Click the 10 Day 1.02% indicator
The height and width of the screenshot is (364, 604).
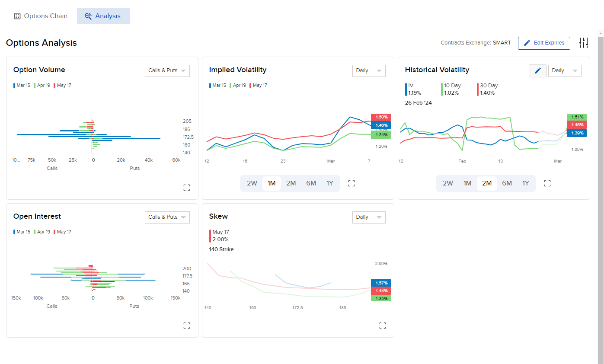(451, 89)
